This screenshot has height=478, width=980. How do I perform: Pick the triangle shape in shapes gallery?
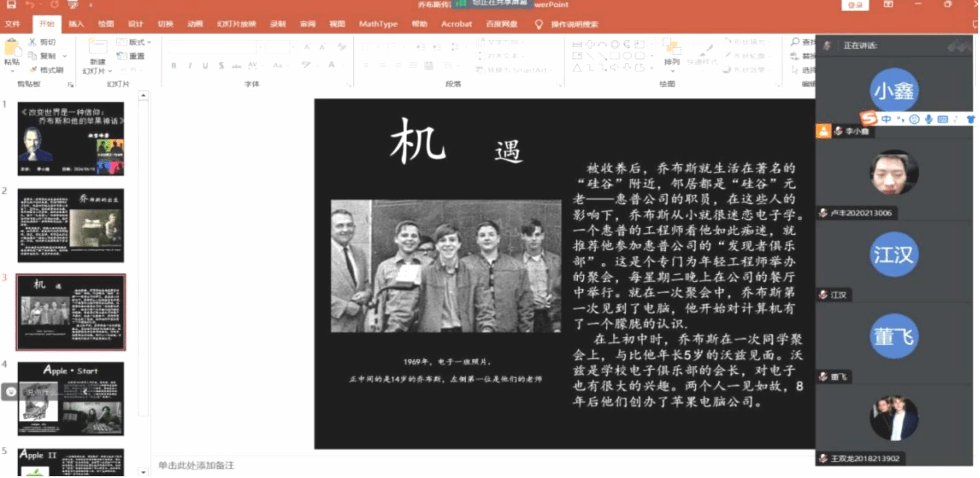(577, 68)
